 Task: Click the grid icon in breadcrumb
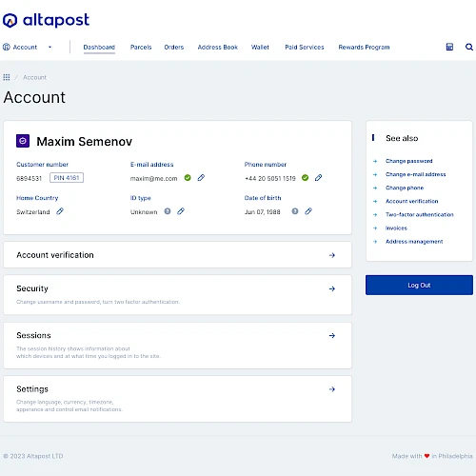[7, 77]
